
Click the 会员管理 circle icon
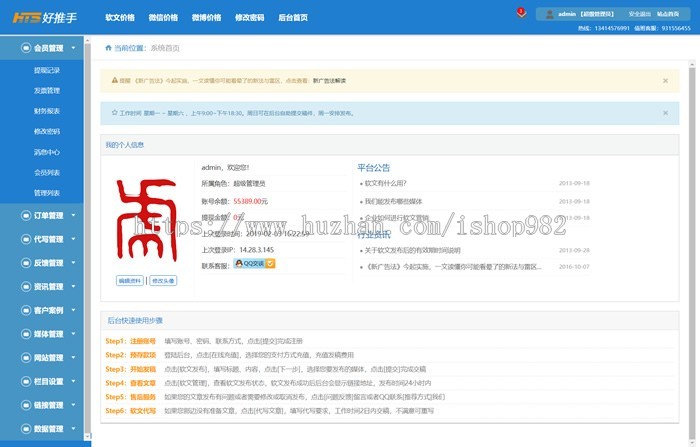tap(26, 48)
